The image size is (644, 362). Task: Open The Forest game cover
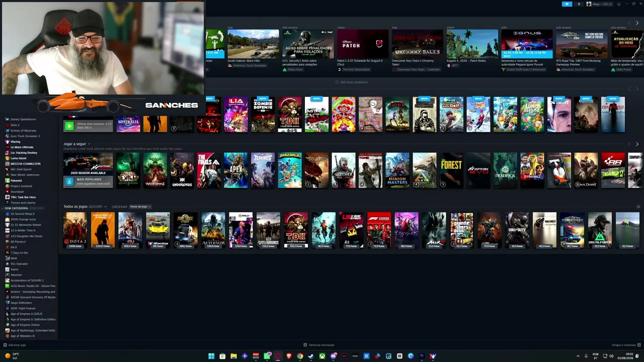pos(451,170)
